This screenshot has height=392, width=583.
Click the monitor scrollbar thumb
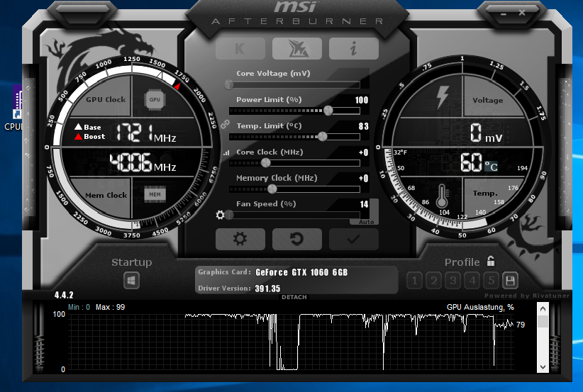click(543, 322)
